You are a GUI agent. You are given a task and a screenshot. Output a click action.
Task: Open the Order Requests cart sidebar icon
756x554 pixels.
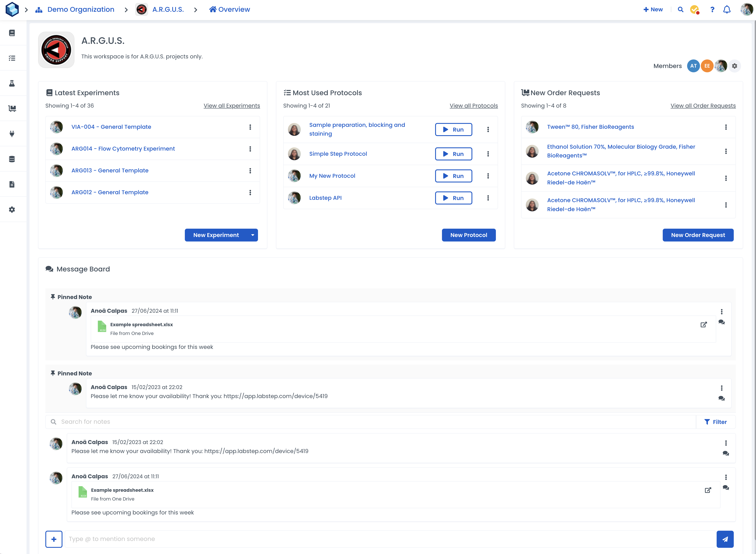coord(12,108)
